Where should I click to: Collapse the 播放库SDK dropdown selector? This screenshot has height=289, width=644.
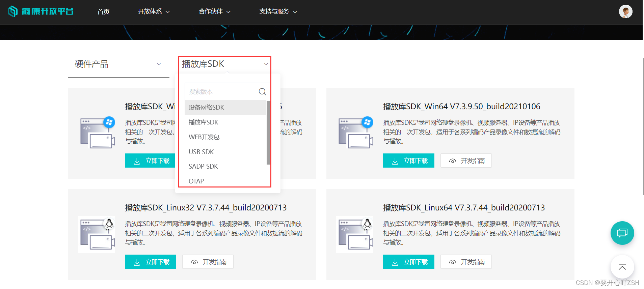click(225, 64)
